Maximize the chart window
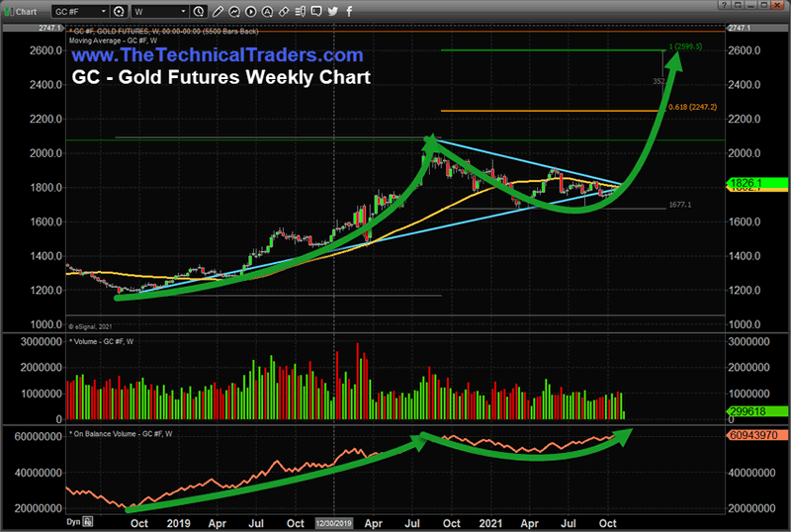Viewport: 791px width, 532px height. pos(763,5)
